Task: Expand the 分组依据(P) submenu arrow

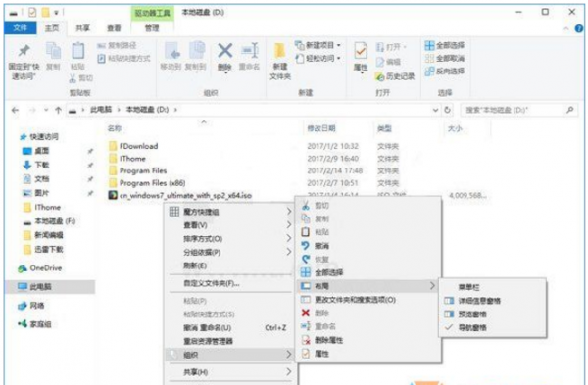Action: click(x=289, y=252)
